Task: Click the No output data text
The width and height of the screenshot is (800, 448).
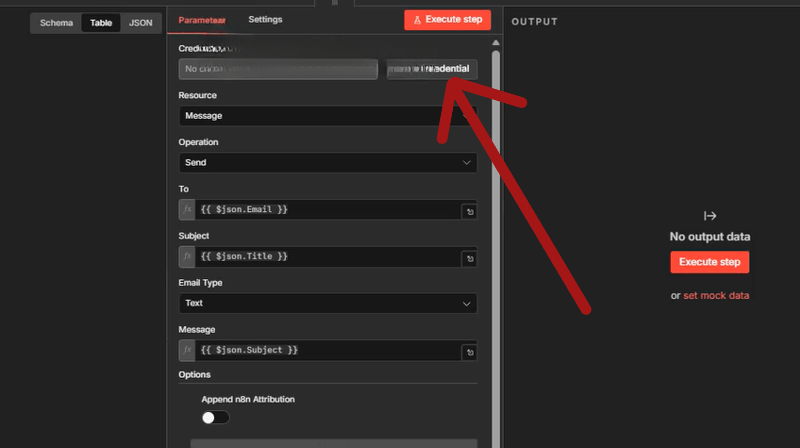Action: click(710, 237)
